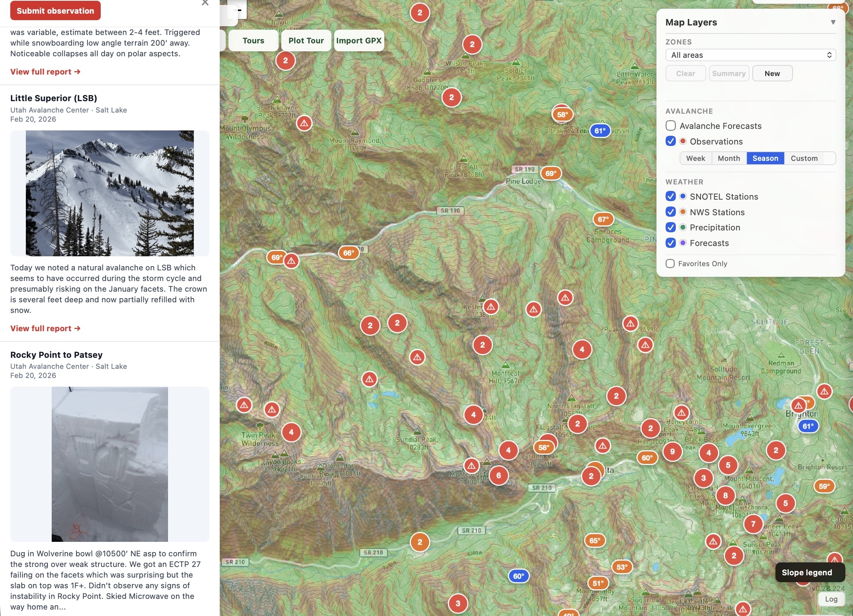
Task: Open the All areas zones dropdown
Action: tap(750, 55)
